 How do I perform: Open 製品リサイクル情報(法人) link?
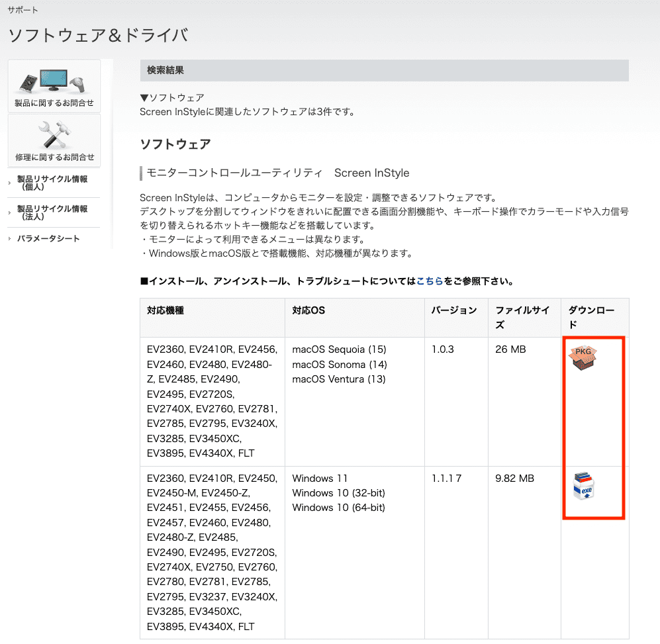52,212
